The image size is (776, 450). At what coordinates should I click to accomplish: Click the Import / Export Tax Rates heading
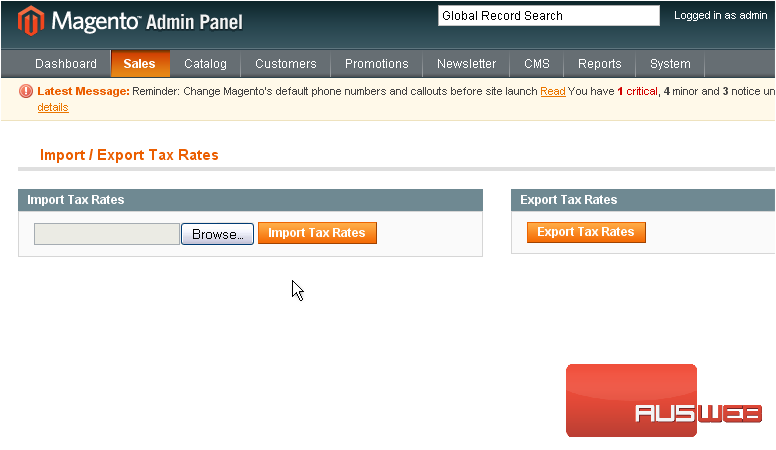pos(129,155)
